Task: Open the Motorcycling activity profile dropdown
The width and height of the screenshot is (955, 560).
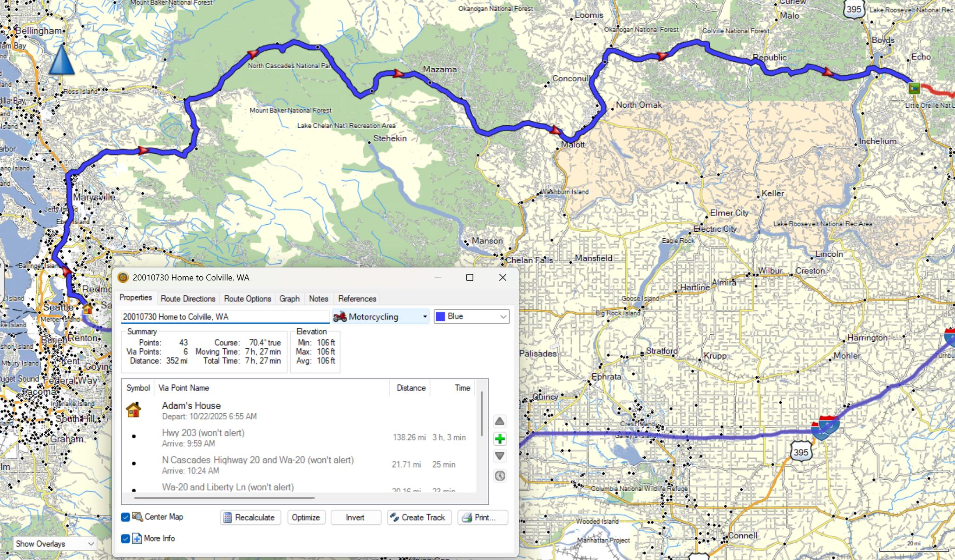Action: [380, 317]
